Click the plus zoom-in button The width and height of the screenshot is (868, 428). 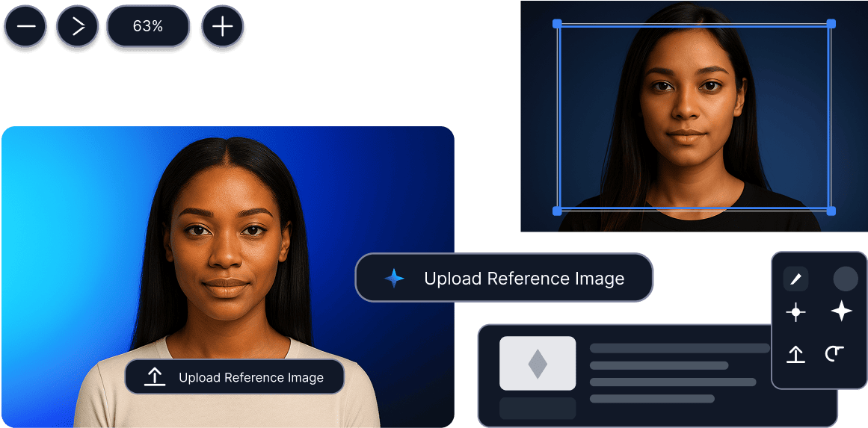[223, 27]
